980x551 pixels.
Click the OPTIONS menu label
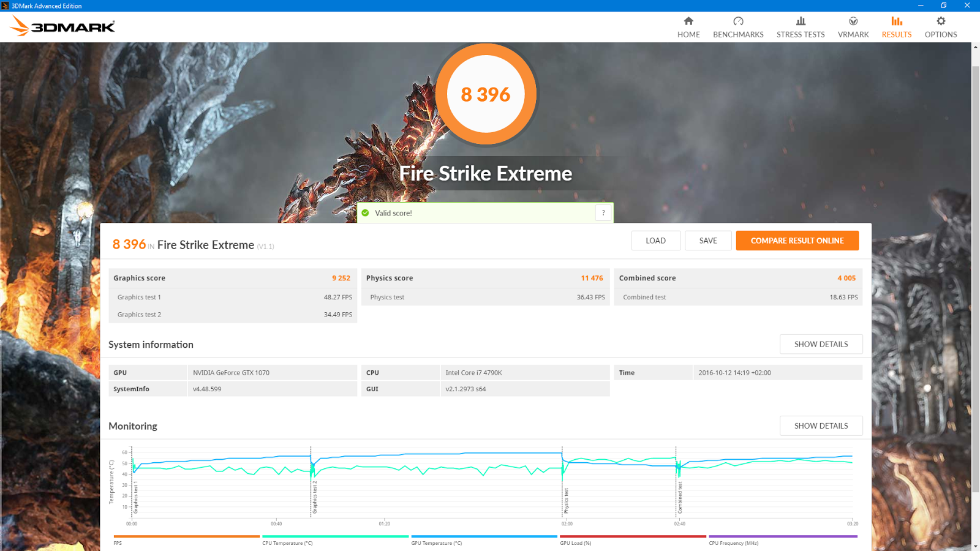pos(941,35)
